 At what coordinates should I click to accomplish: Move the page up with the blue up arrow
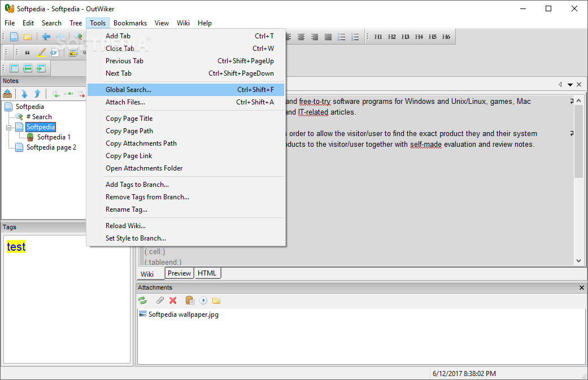click(37, 94)
